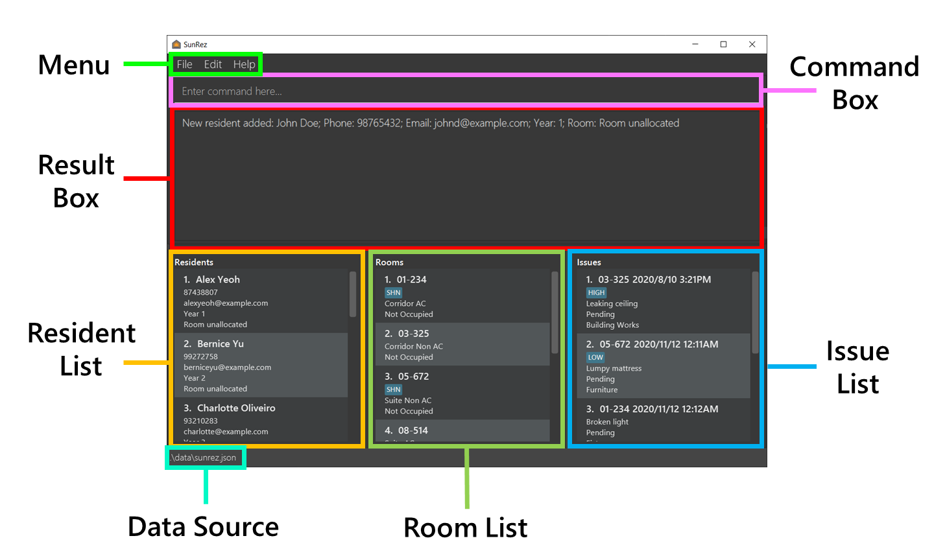Click the 'Enter command here...' input box
This screenshot has width=934, height=560.
(x=466, y=91)
